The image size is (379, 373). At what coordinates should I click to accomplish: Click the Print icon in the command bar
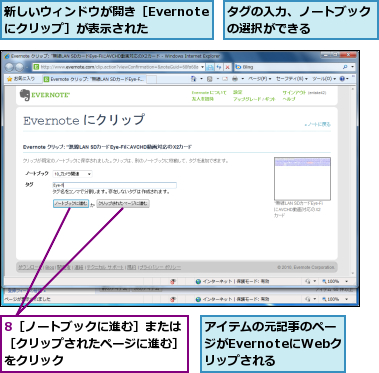point(235,79)
